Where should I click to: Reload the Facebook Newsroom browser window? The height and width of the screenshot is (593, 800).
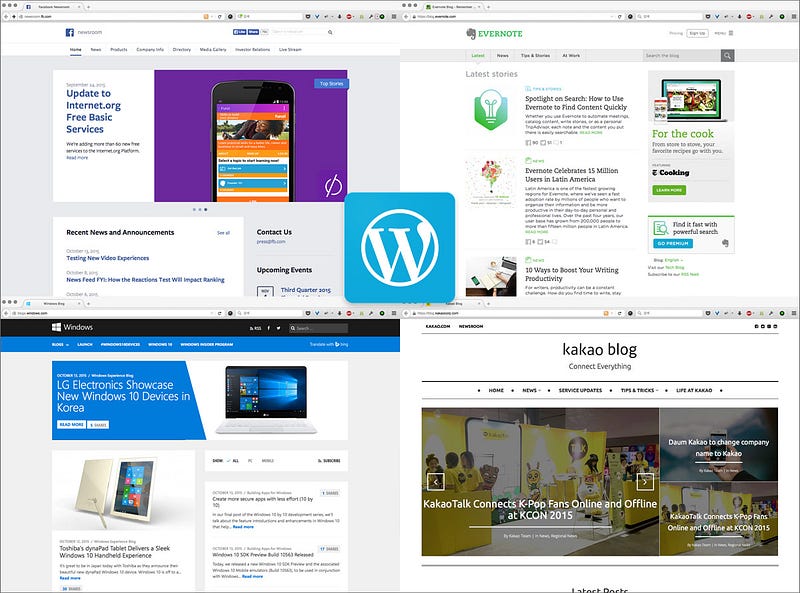point(219,17)
